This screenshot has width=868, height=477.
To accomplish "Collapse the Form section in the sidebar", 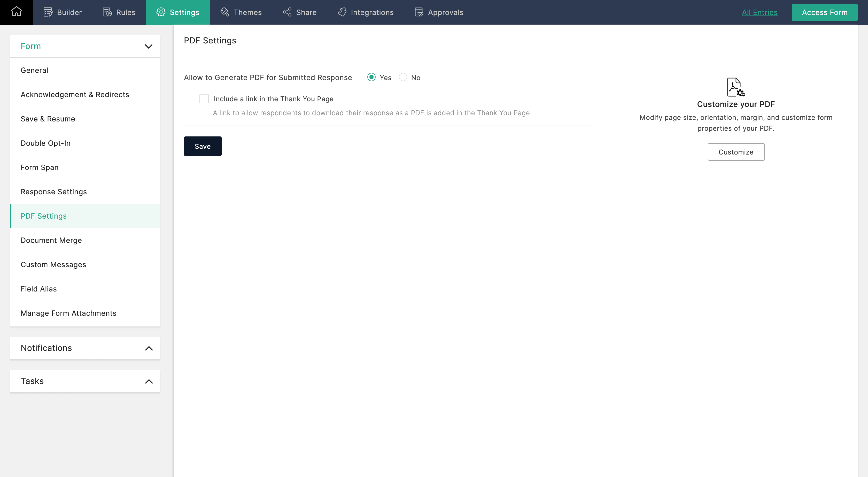I will [149, 46].
